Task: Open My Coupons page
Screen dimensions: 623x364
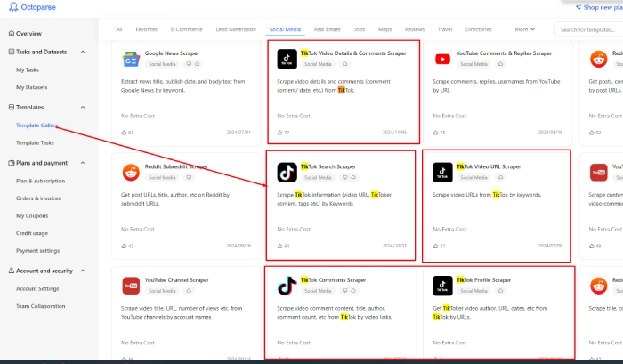Action: coord(32,215)
